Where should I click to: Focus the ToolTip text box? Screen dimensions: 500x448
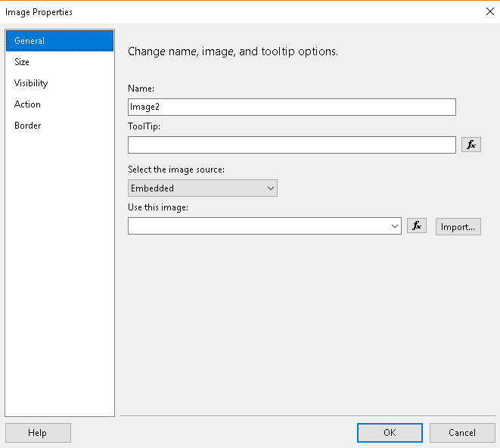[x=291, y=145]
